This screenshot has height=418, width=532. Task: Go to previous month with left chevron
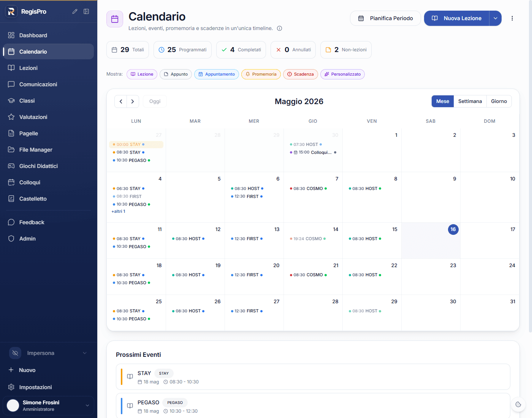(121, 101)
